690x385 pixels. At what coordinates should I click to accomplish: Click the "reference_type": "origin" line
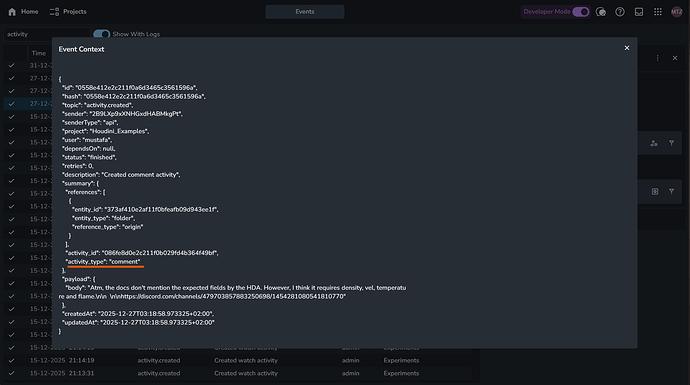coord(107,227)
